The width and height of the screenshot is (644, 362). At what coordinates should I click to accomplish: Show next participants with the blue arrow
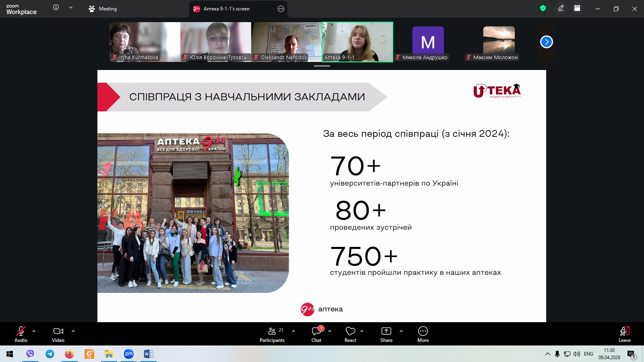pyautogui.click(x=546, y=42)
